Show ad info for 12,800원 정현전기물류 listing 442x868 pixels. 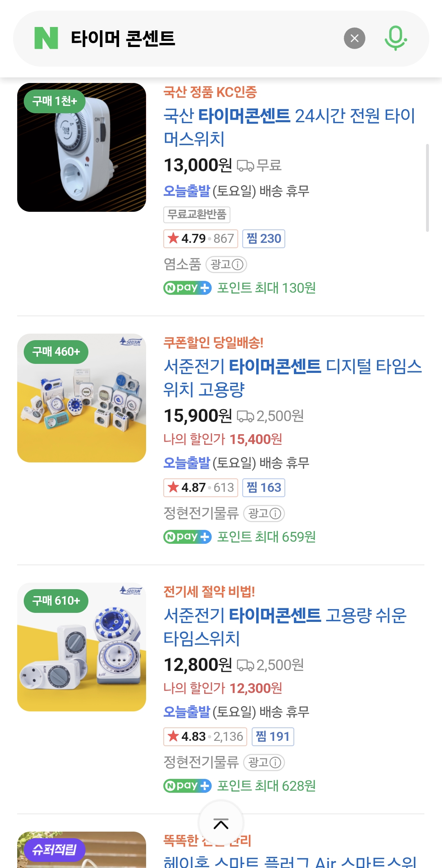click(x=264, y=763)
